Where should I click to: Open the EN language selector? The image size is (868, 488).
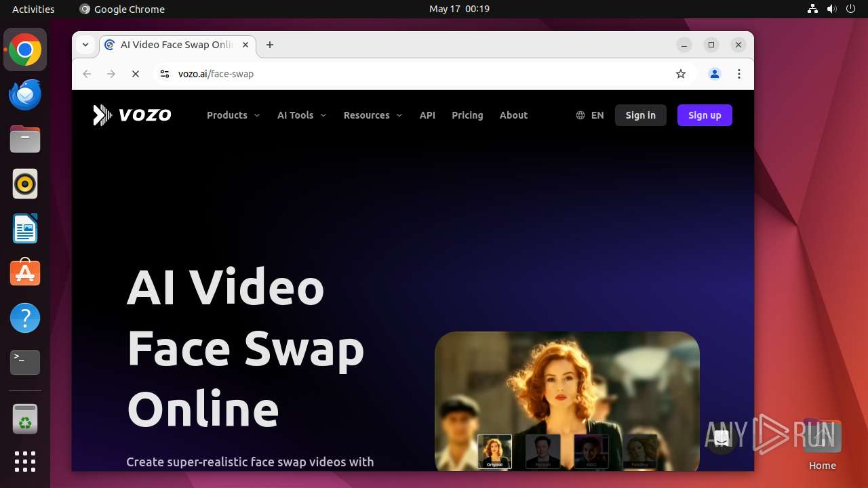click(590, 115)
